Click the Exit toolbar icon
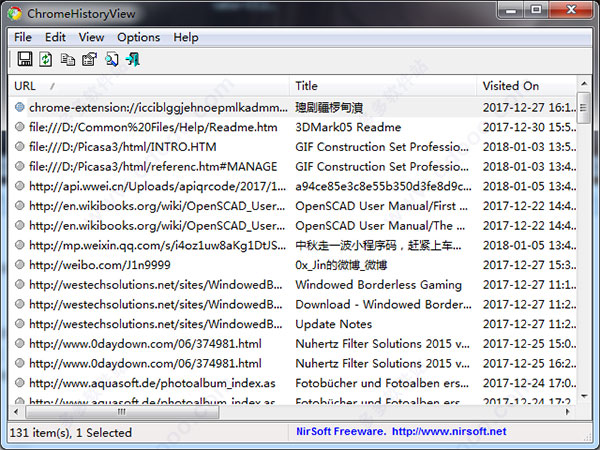The image size is (600, 450). (133, 59)
